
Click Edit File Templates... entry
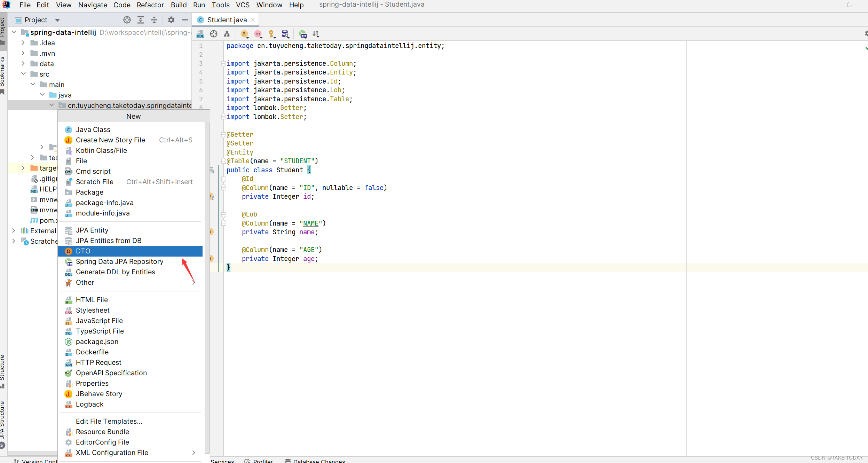[x=109, y=421]
